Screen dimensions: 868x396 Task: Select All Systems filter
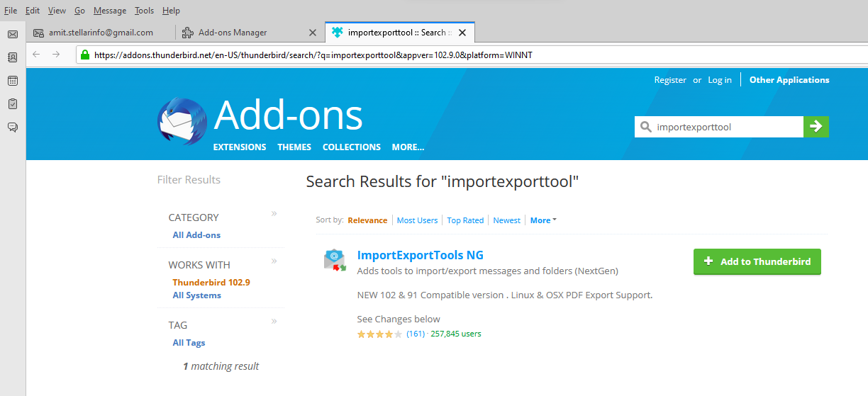pos(196,295)
